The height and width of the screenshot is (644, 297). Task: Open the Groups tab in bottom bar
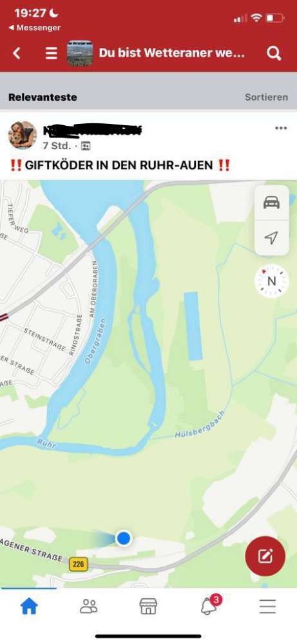89,606
